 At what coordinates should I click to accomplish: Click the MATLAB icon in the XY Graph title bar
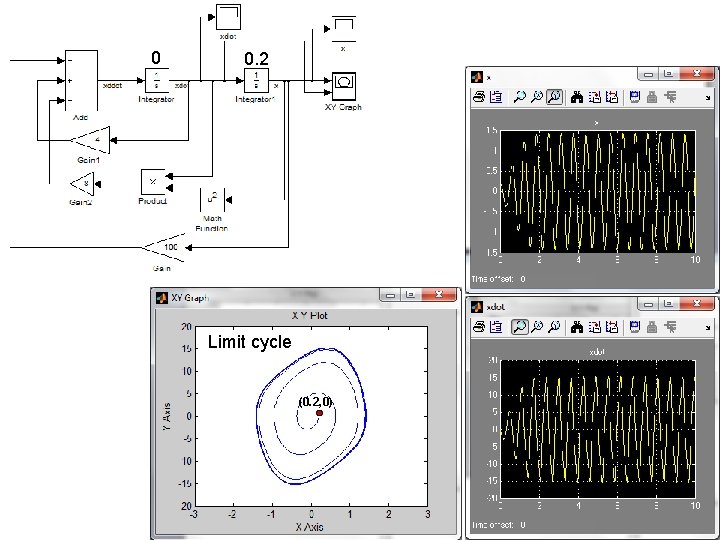point(162,298)
